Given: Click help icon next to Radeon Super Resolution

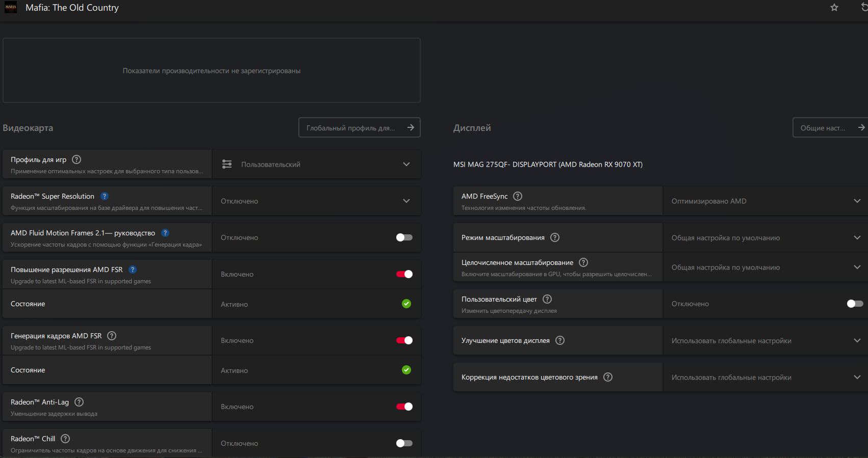Looking at the screenshot, I should tap(105, 196).
